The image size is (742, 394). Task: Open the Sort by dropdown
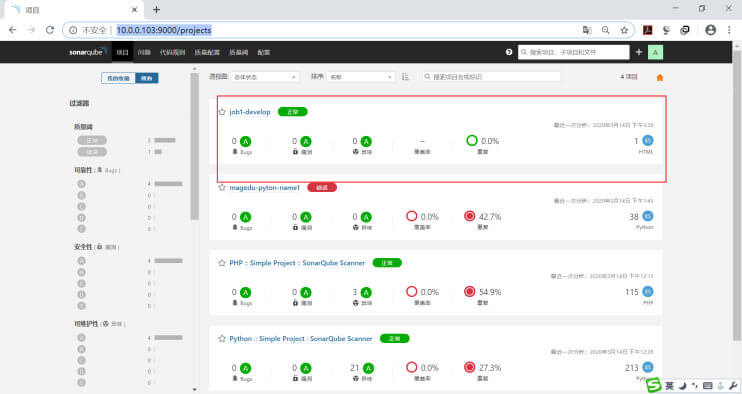pos(361,77)
